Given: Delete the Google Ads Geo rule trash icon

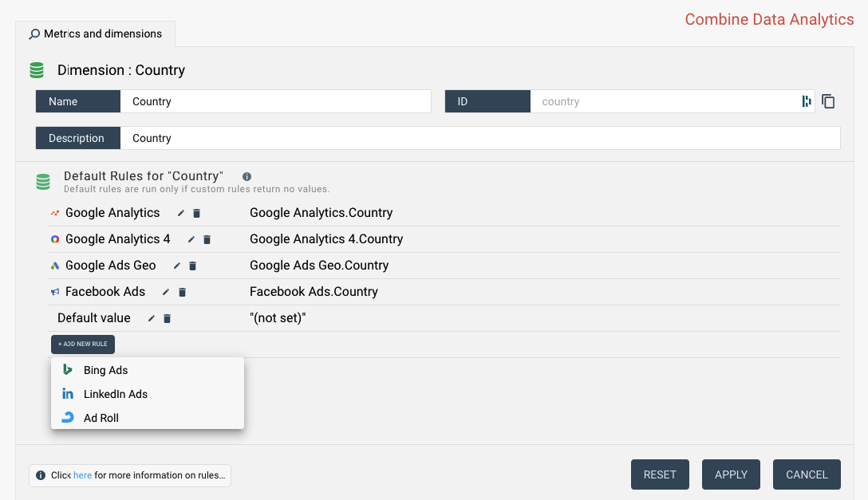Looking at the screenshot, I should tap(192, 266).
